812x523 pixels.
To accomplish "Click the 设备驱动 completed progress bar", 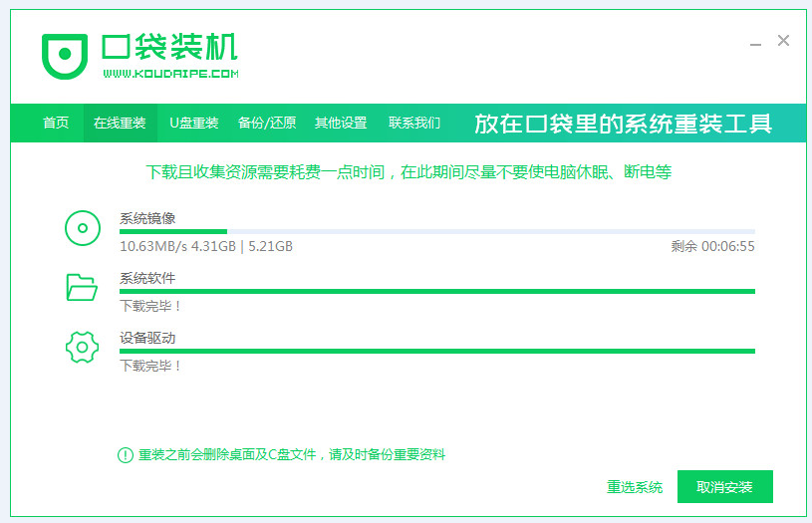I will tap(436, 351).
